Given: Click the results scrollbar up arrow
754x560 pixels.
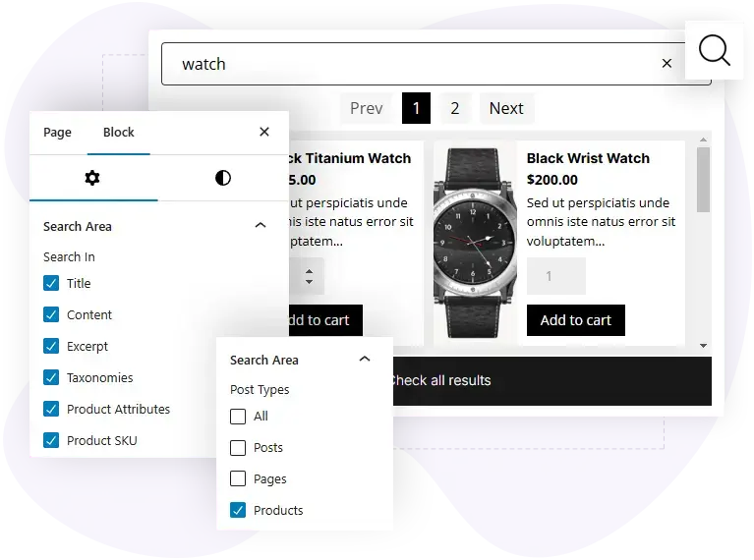Looking at the screenshot, I should [704, 140].
